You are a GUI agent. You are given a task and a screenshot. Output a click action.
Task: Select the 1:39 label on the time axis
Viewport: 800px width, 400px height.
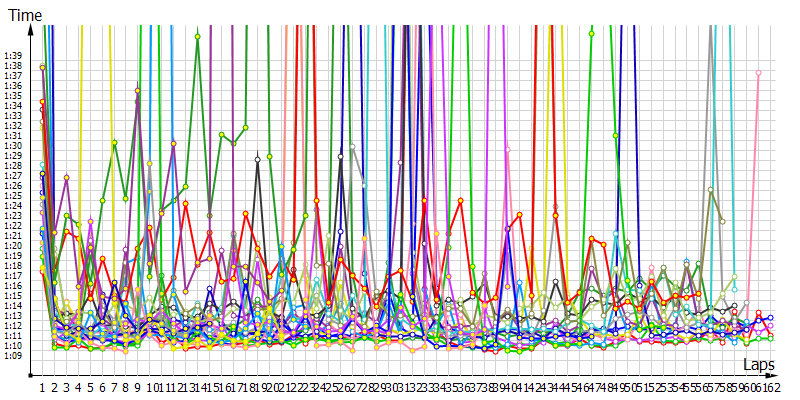(x=13, y=56)
